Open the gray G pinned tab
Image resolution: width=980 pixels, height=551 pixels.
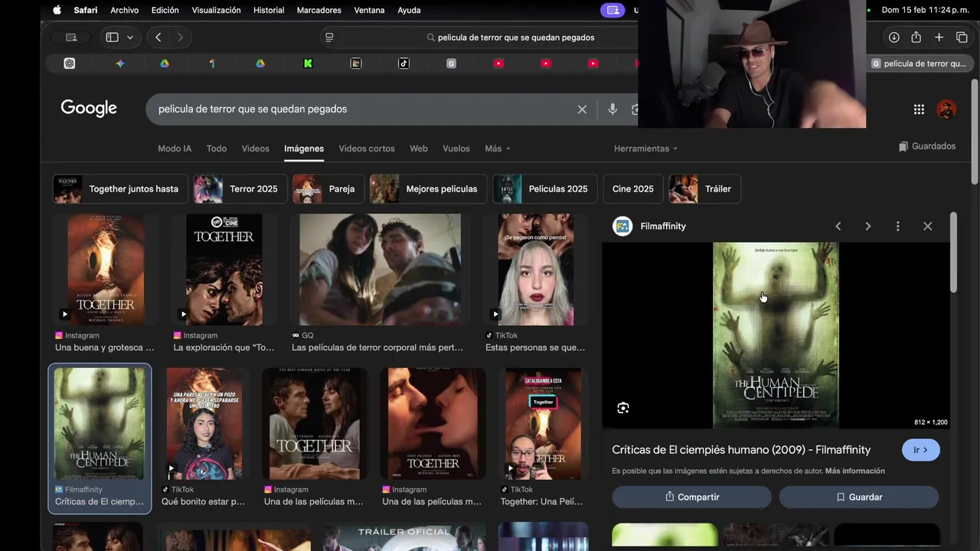451,64
